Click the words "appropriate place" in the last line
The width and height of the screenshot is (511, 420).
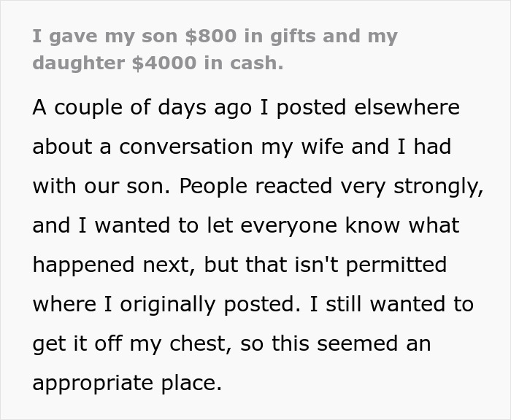pos(126,383)
